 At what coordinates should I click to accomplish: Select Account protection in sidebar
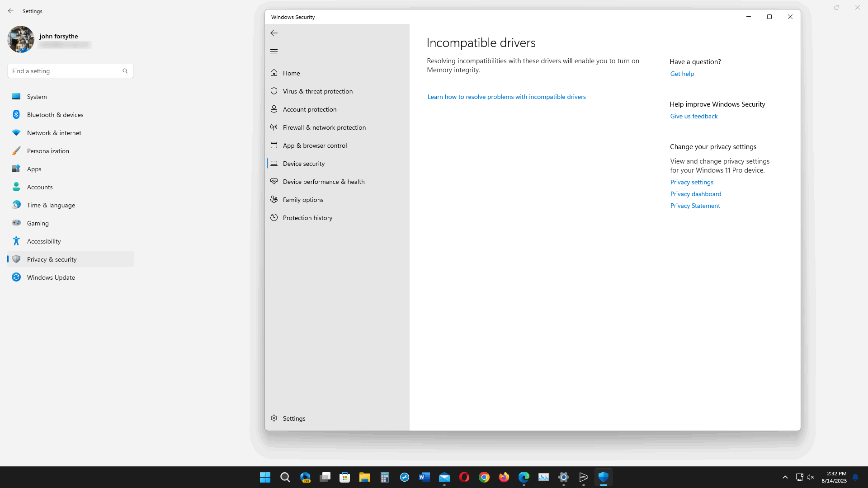[x=337, y=109]
